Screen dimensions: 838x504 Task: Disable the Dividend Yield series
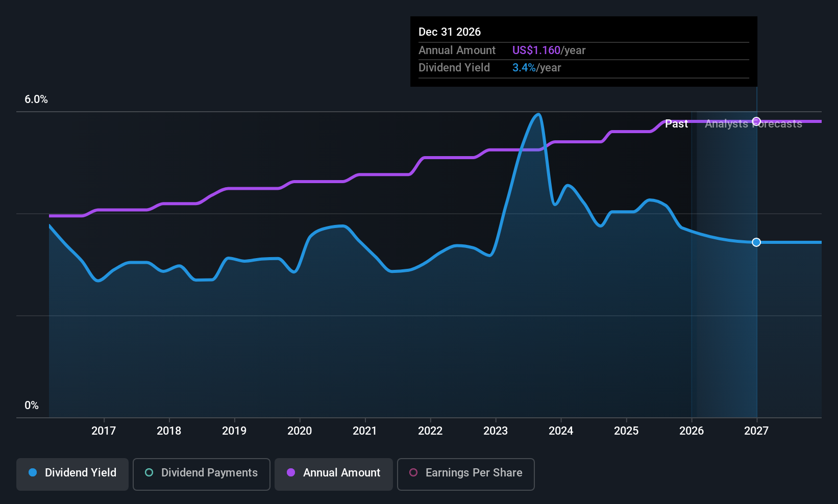pyautogui.click(x=72, y=473)
